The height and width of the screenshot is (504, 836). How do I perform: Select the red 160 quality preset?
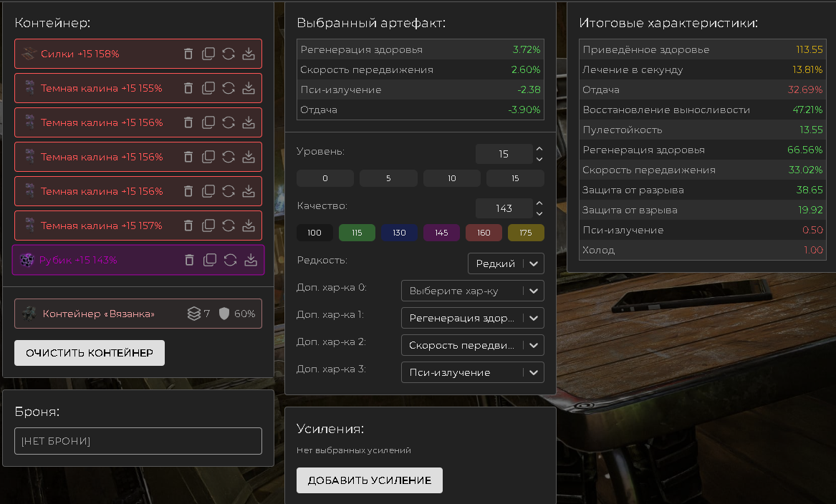click(x=484, y=233)
